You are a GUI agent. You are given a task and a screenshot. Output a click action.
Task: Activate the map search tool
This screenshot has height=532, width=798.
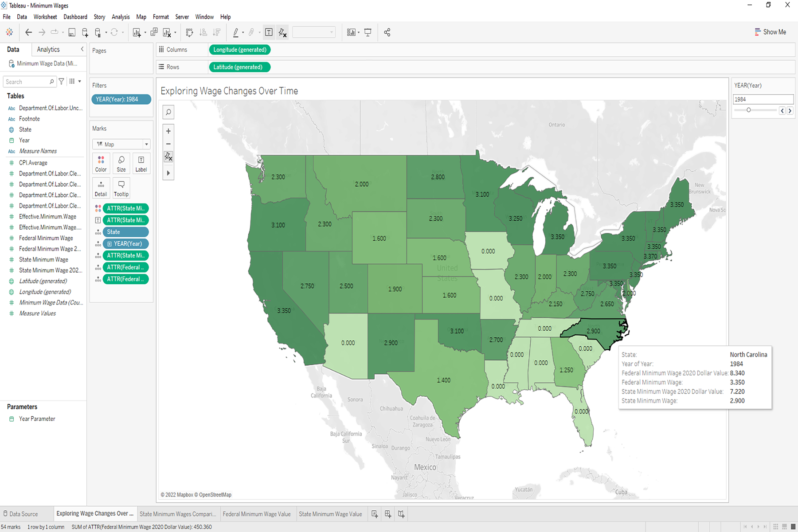pyautogui.click(x=168, y=112)
